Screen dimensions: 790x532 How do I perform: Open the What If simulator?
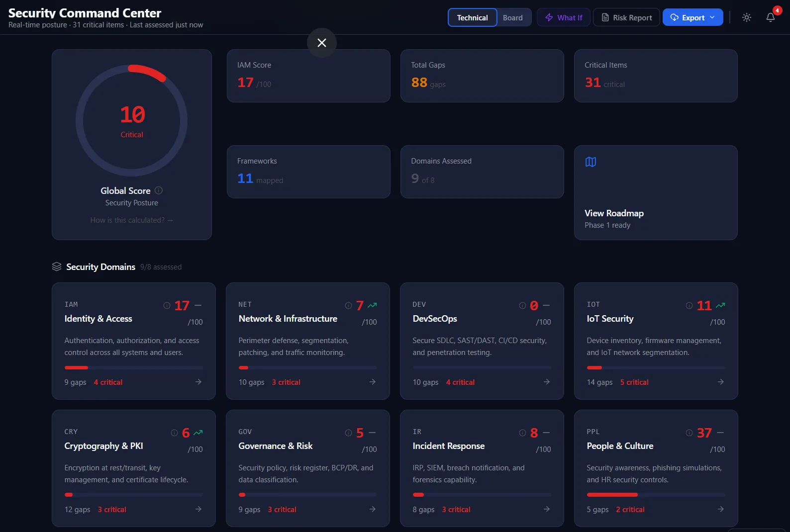[x=563, y=17]
